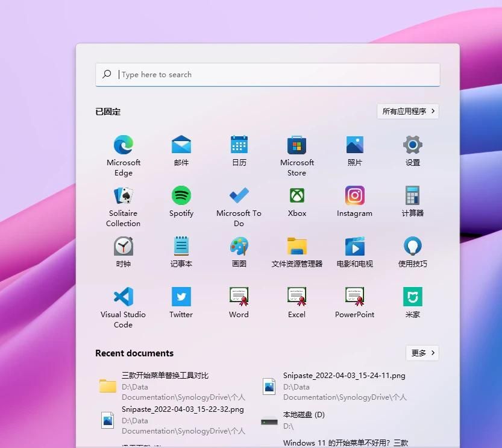Start Microsoft Word
The width and height of the screenshot is (502, 448).
tap(239, 297)
